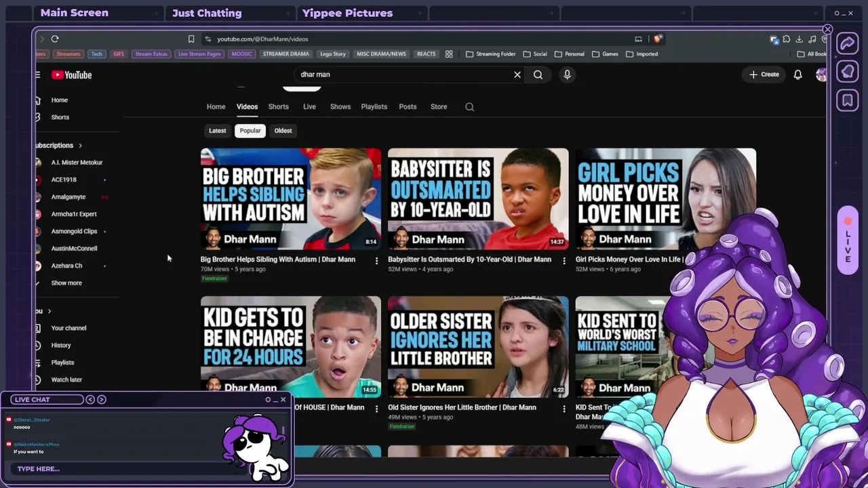Open the channel Shows tab
The width and height of the screenshot is (868, 488).
(x=340, y=107)
